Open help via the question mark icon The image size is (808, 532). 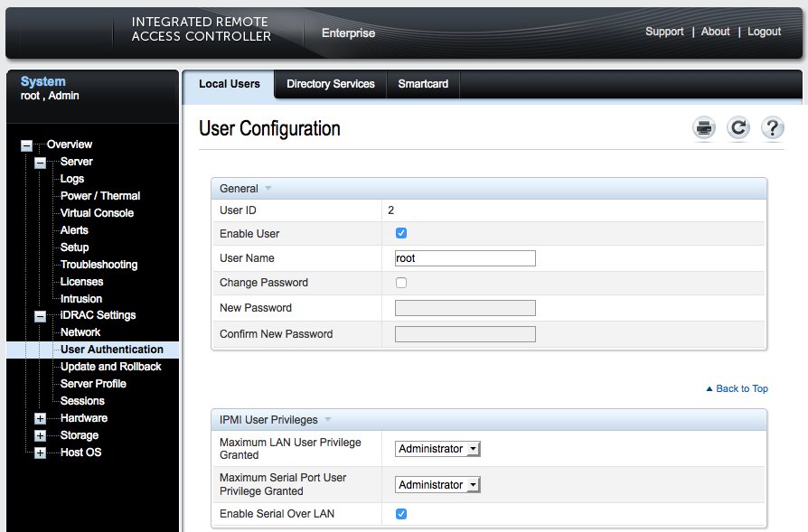(772, 128)
